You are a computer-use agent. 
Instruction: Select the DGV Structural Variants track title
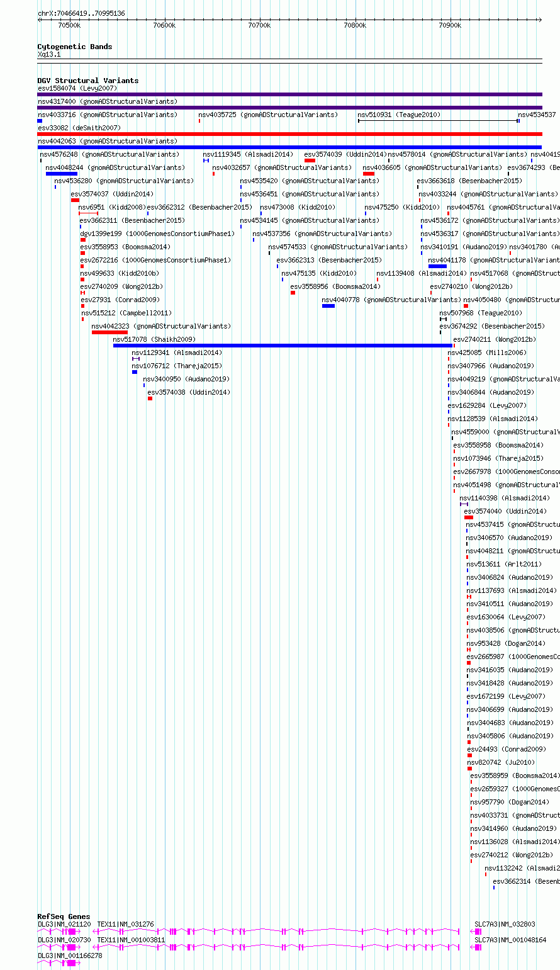point(88,81)
